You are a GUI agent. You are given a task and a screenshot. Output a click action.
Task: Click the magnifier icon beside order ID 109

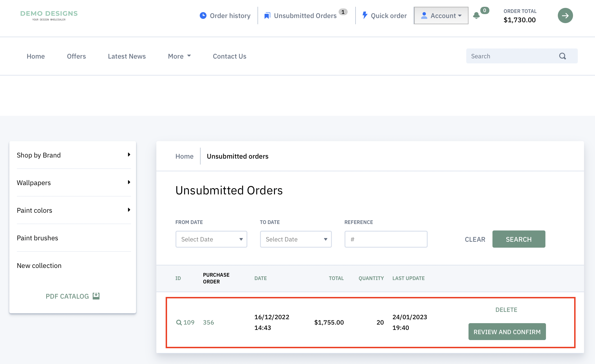pyautogui.click(x=179, y=322)
